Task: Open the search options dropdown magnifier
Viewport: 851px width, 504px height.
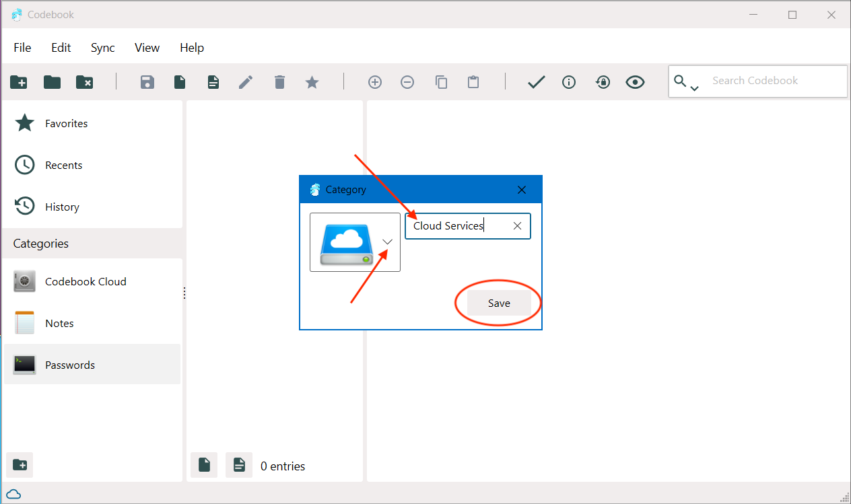Action: [686, 82]
